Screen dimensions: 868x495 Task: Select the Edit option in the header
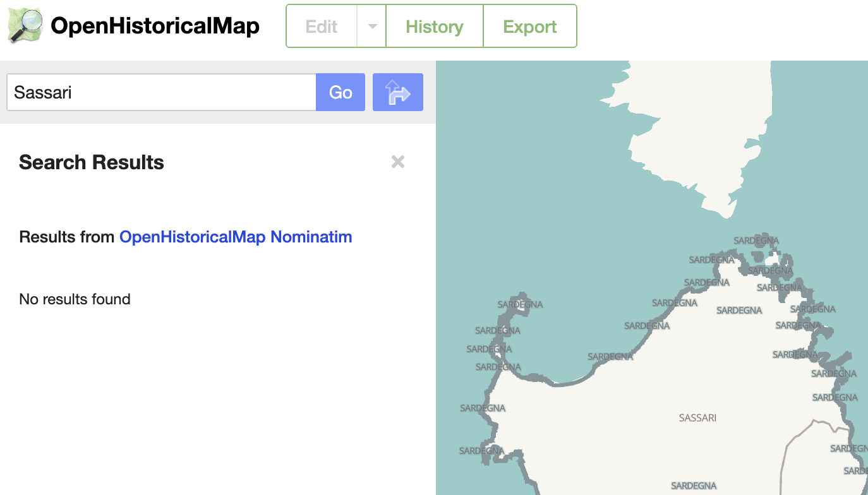pos(321,26)
